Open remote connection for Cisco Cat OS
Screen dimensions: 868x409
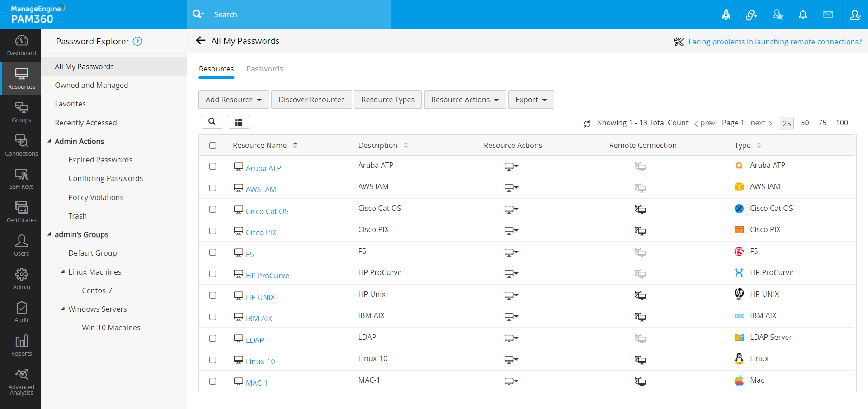tap(640, 209)
